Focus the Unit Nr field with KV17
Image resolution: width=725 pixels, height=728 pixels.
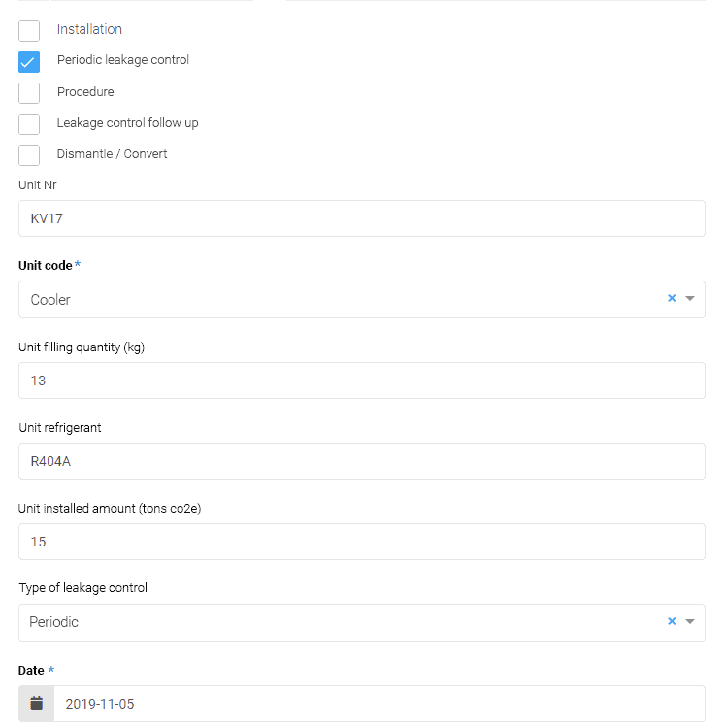click(361, 218)
